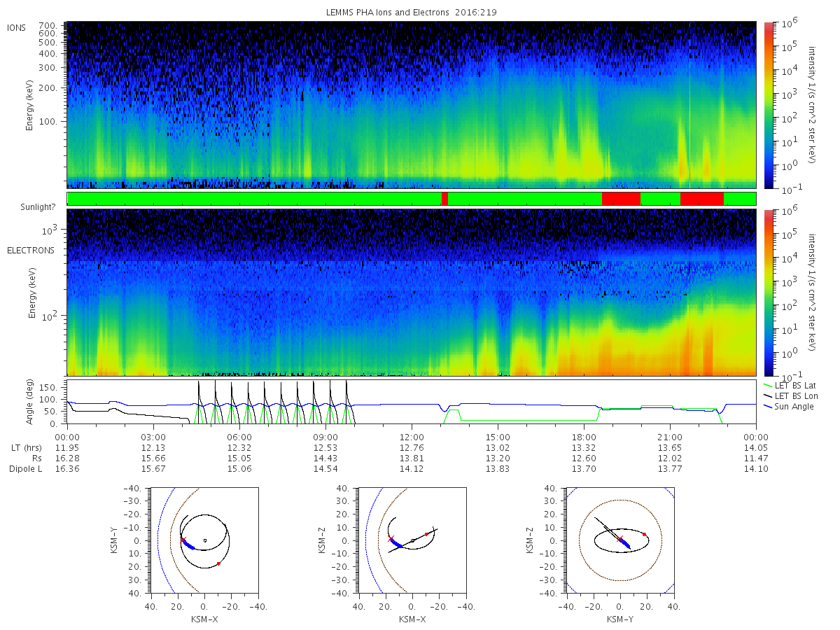Click the LT value 11.95
This screenshot has height=630, width=840.
67,447
